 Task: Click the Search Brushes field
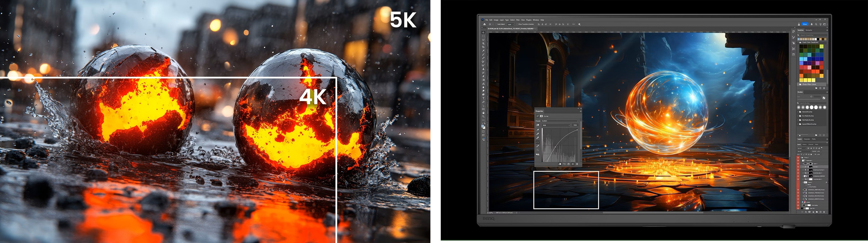click(x=813, y=103)
